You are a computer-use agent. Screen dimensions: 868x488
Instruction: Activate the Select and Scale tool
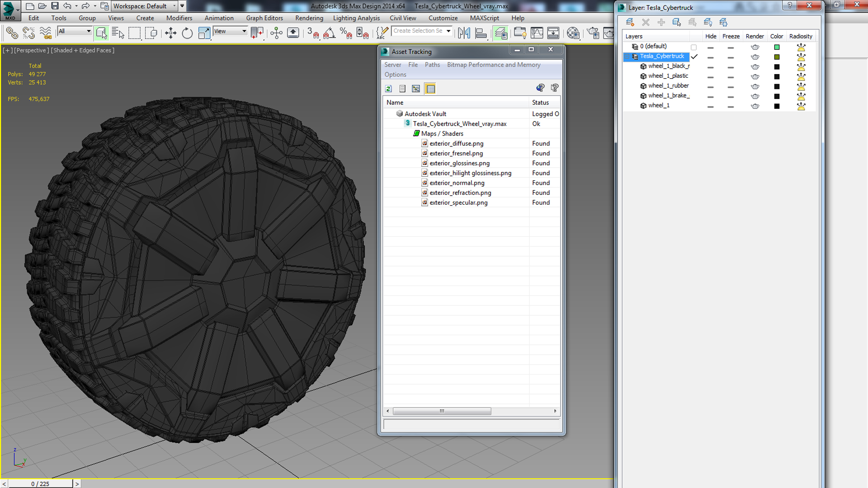pyautogui.click(x=204, y=33)
